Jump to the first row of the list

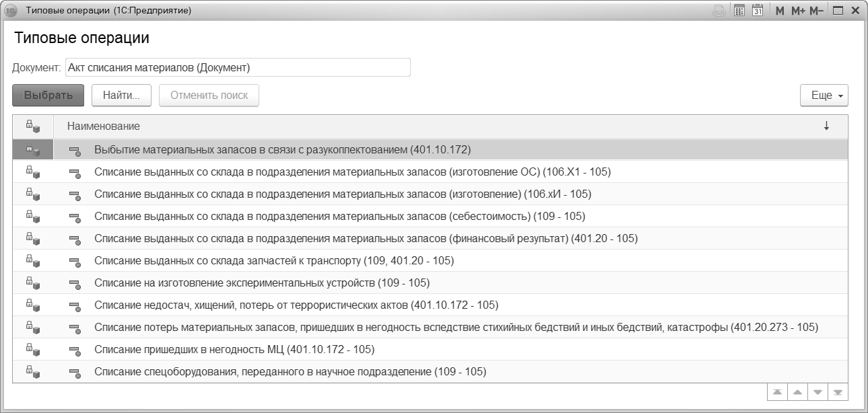click(777, 392)
